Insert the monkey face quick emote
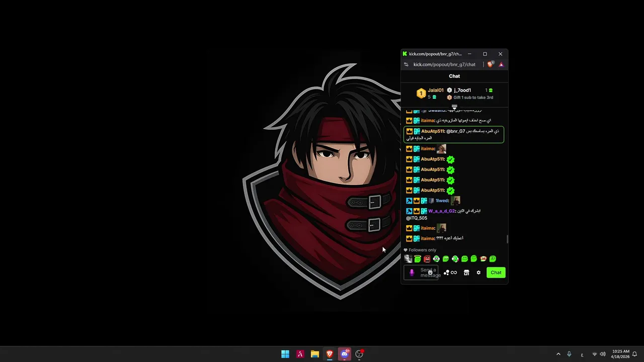 (483, 259)
